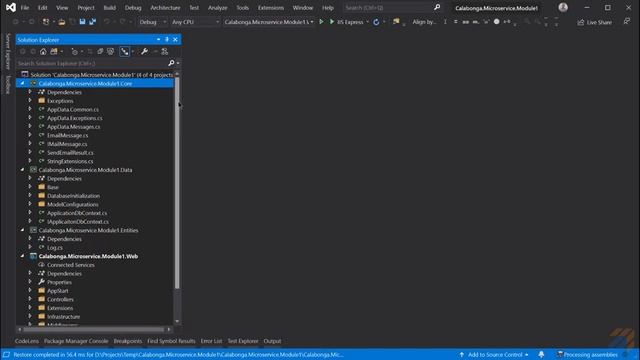This screenshot has height=360, width=640.
Task: Select the EmailMessage.cs file
Action: click(x=67, y=135)
